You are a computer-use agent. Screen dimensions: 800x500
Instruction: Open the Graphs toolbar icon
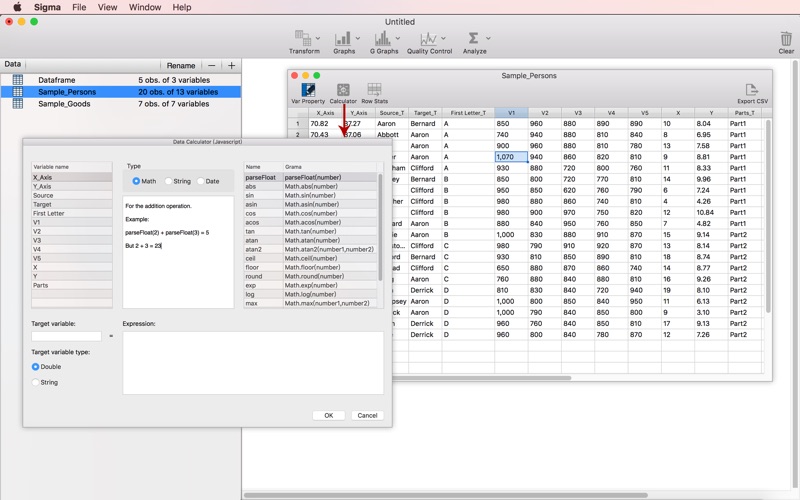(x=343, y=38)
